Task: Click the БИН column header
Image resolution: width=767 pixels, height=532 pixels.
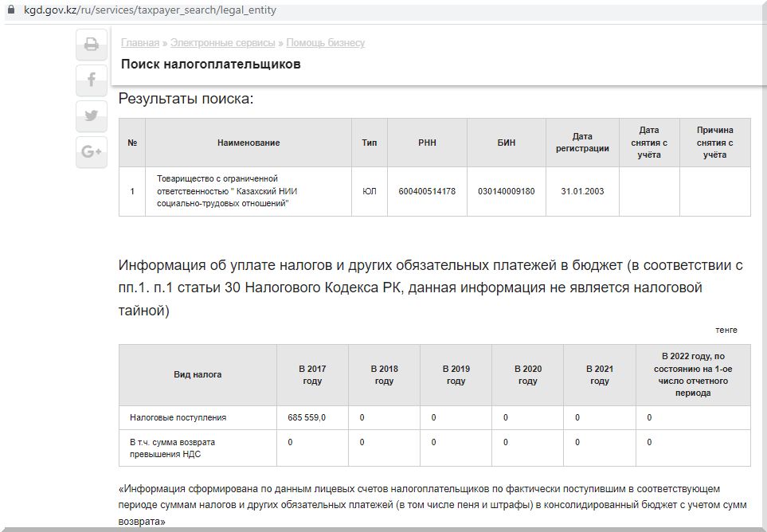Action: pos(507,143)
